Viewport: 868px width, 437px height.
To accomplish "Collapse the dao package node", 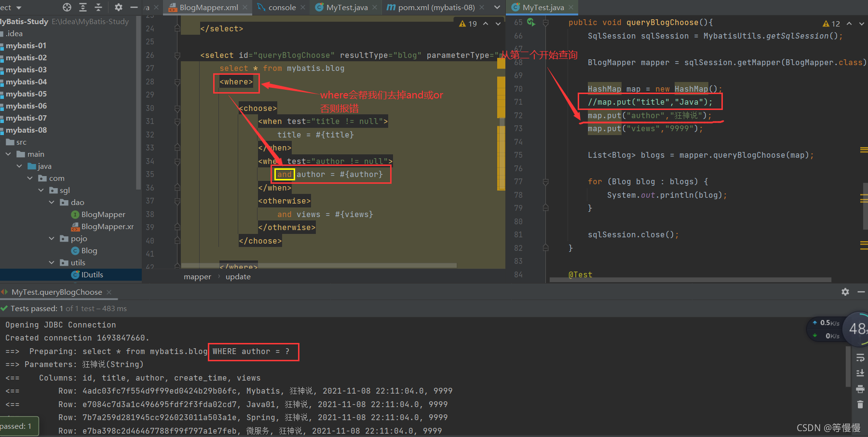I will click(52, 202).
